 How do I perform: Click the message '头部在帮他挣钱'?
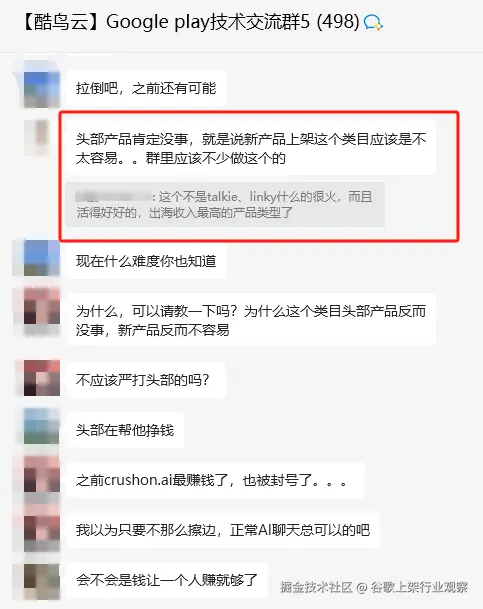tap(125, 430)
